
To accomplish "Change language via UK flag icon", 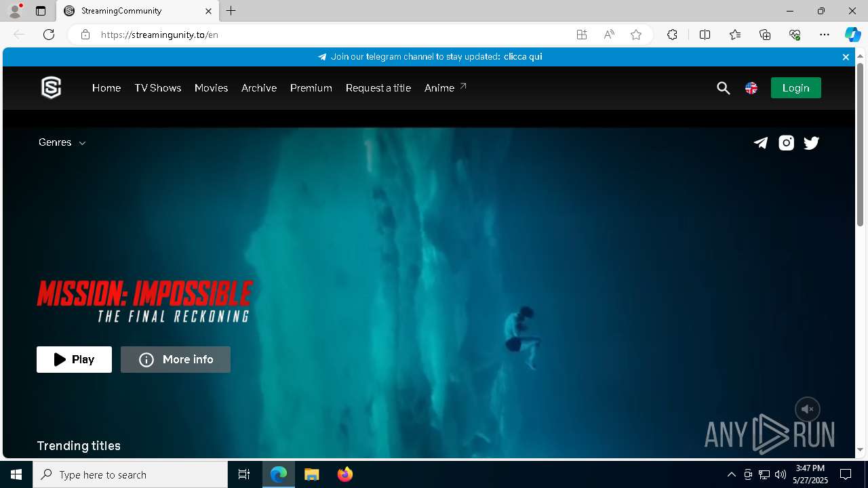I will [x=751, y=88].
